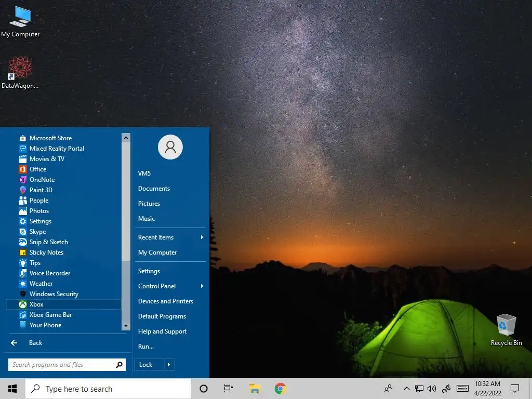Launch OneNote from the list
The height and width of the screenshot is (399, 532).
pyautogui.click(x=63, y=179)
